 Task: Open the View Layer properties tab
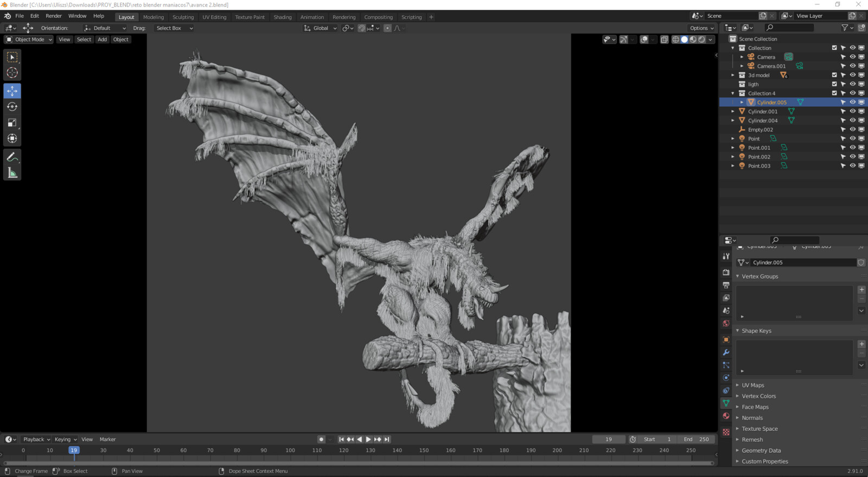pyautogui.click(x=726, y=297)
